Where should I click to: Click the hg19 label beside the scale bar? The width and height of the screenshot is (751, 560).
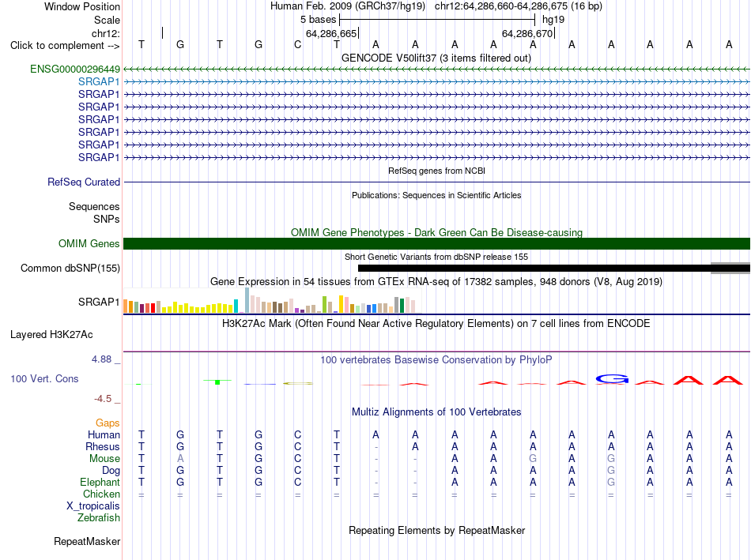[x=553, y=20]
